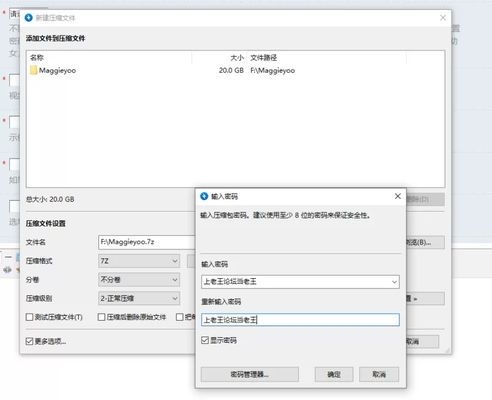This screenshot has height=400, width=492.
Task: Click the 文件路径 column header
Action: coord(263,58)
